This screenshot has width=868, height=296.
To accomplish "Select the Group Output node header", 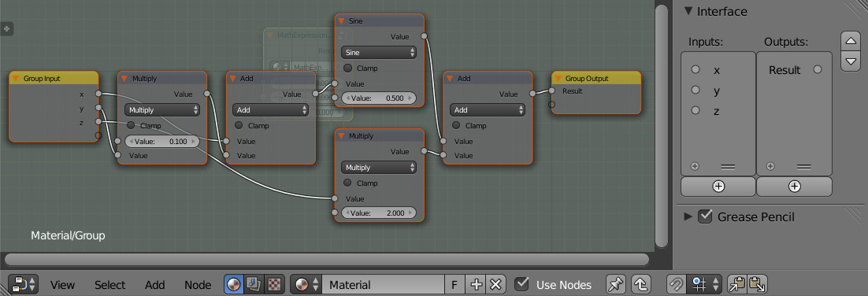I will (x=596, y=79).
